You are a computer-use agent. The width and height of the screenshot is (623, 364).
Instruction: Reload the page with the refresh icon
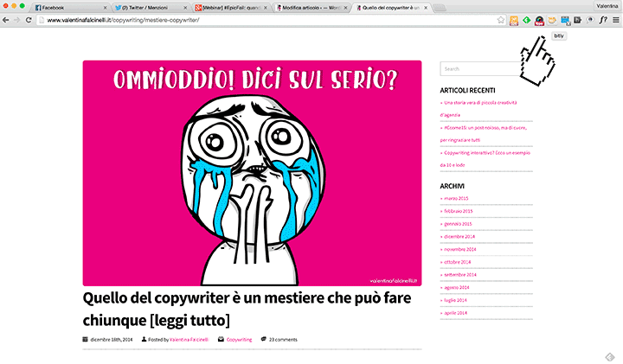tap(29, 20)
